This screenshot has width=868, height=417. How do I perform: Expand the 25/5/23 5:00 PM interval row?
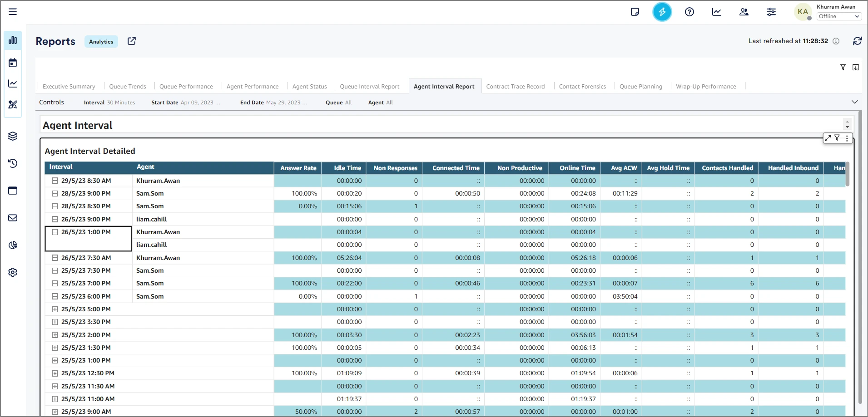click(55, 309)
